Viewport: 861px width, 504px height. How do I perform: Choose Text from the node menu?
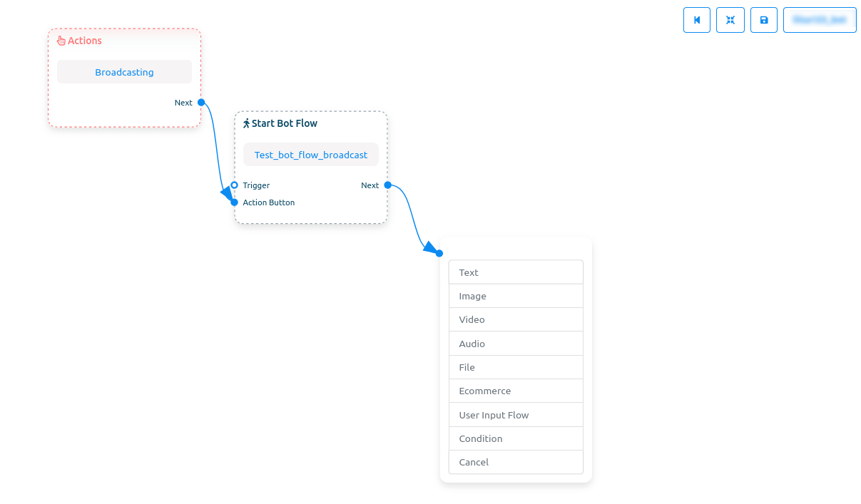tap(516, 272)
